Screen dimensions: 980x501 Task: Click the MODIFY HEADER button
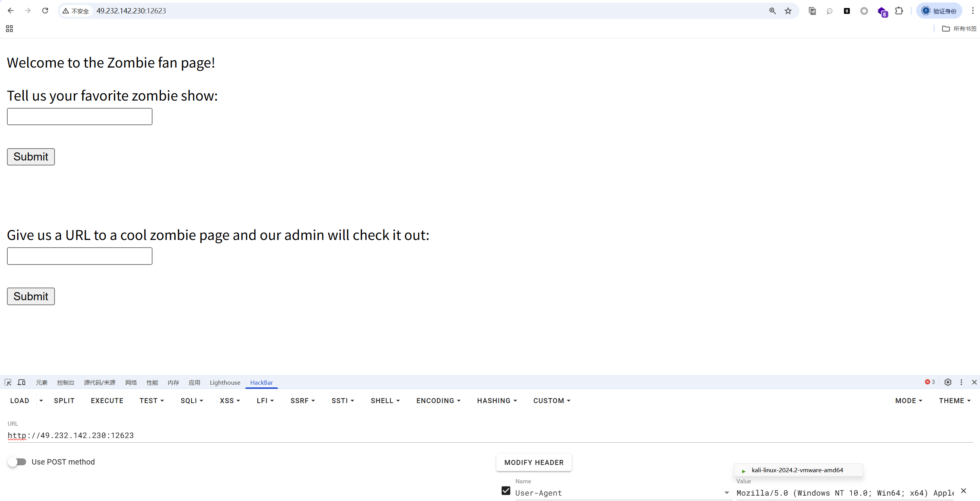pyautogui.click(x=534, y=463)
